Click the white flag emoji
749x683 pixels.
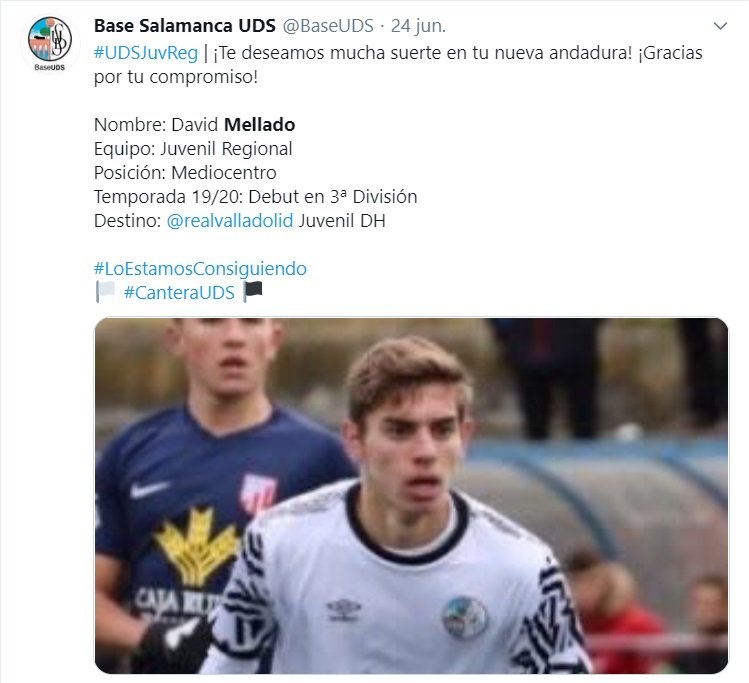(105, 292)
